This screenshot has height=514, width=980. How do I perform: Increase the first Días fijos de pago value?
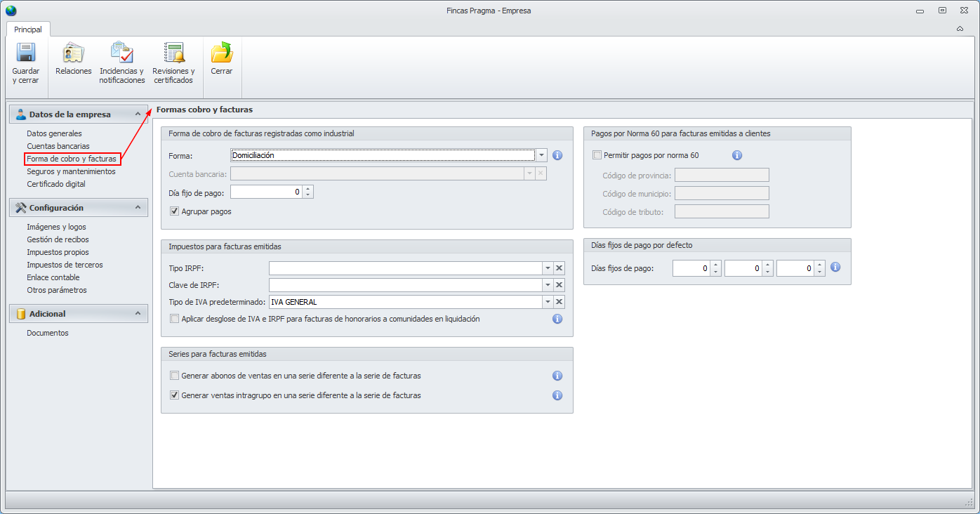click(x=715, y=265)
